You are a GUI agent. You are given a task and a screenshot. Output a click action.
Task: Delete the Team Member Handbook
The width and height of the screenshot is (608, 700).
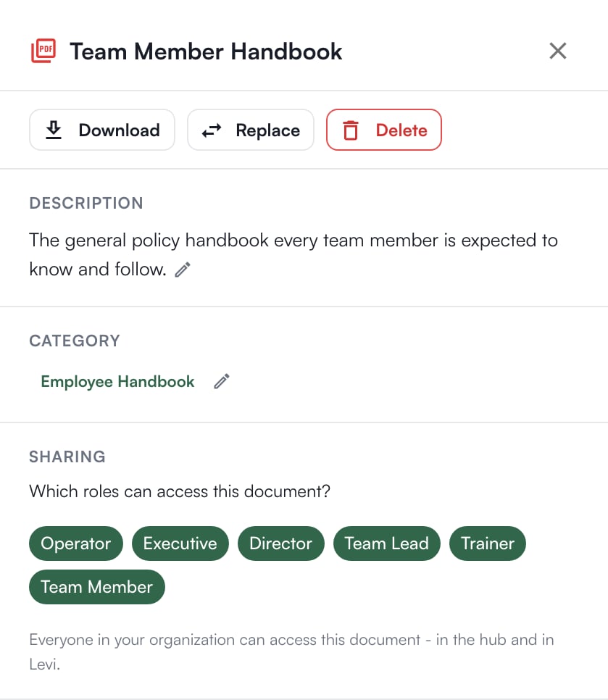point(384,130)
